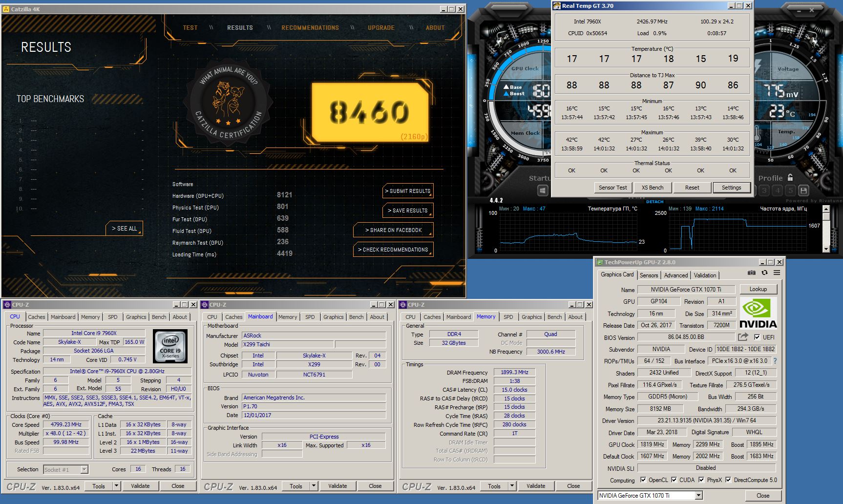Screen dimensions: 843x504
Task: Click the Sensor Test button in Real Temp
Action: click(612, 188)
